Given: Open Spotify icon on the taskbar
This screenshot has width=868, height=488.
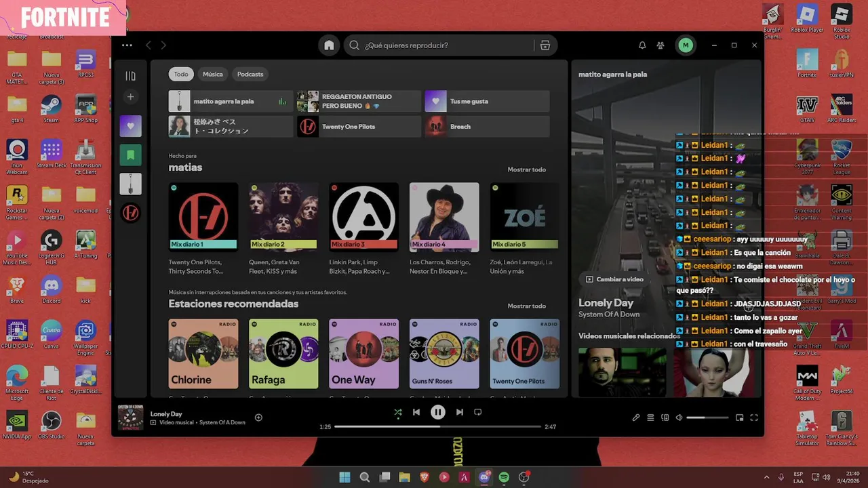Looking at the screenshot, I should [x=504, y=477].
